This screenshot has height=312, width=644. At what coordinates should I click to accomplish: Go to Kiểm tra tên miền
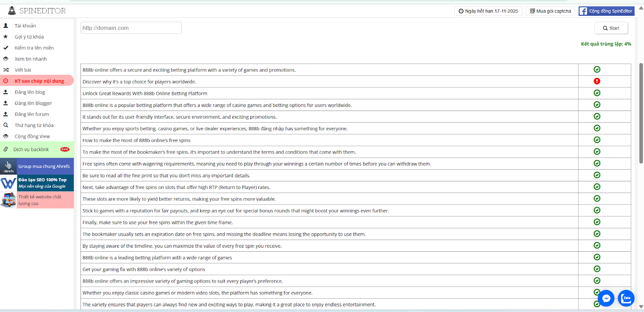34,48
